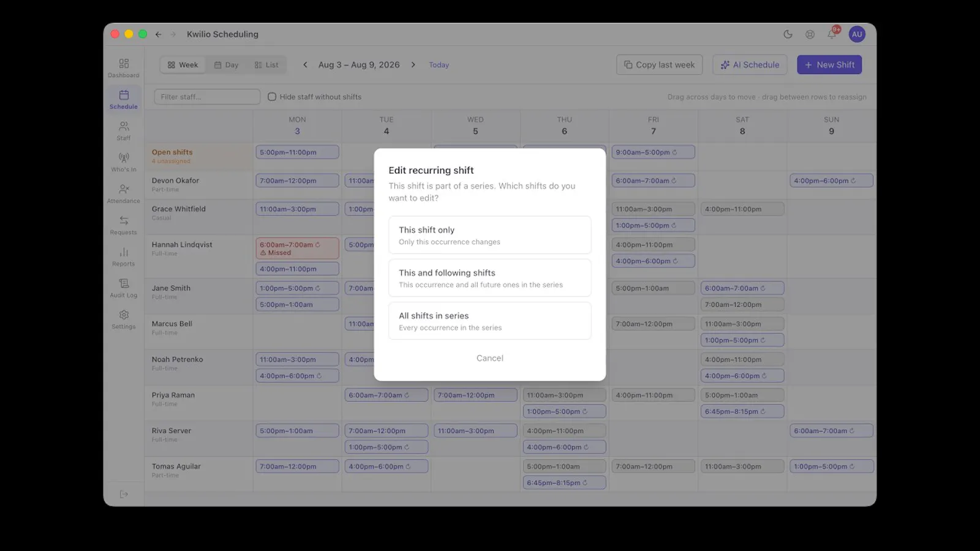Go forward with the right arrow icon

click(173, 34)
